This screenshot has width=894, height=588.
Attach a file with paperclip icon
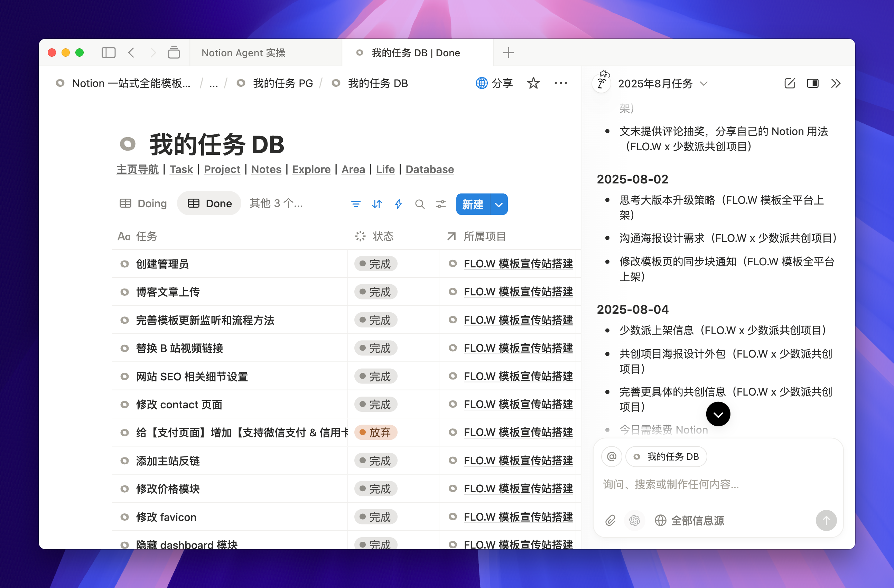pos(611,520)
